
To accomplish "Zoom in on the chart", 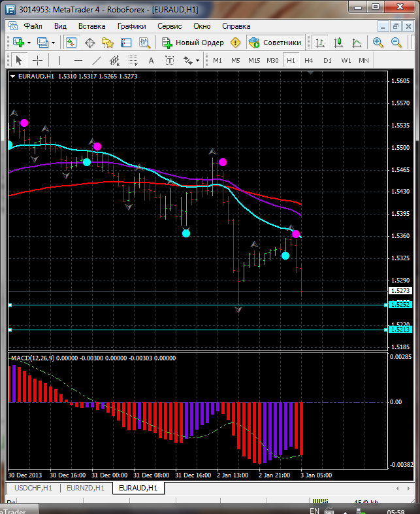I will pos(378,43).
